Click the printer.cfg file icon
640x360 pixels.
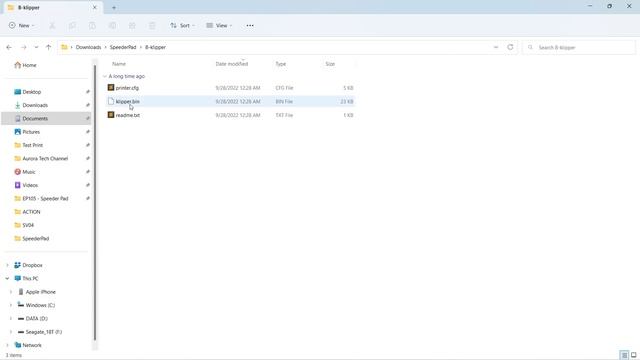pos(111,87)
